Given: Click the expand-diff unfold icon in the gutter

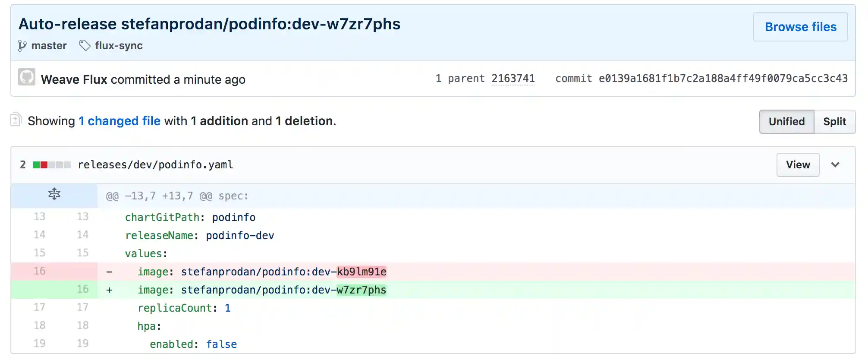Looking at the screenshot, I should pos(54,194).
